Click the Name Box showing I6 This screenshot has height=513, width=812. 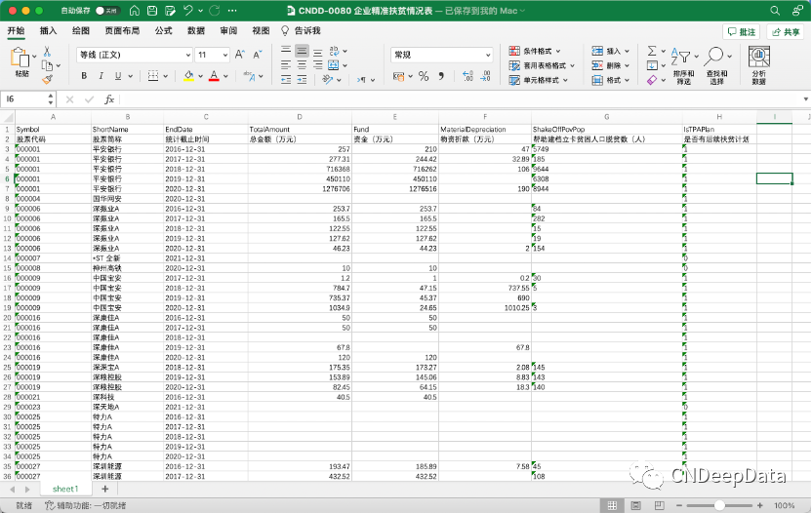tap(24, 99)
